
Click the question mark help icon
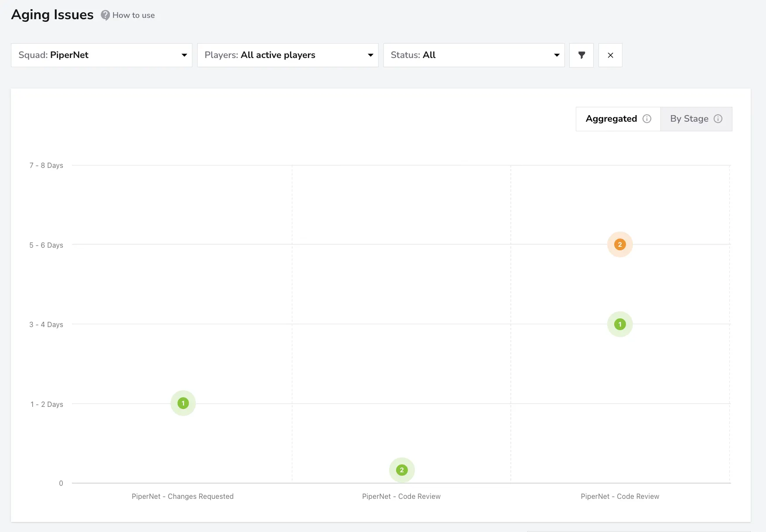point(105,15)
